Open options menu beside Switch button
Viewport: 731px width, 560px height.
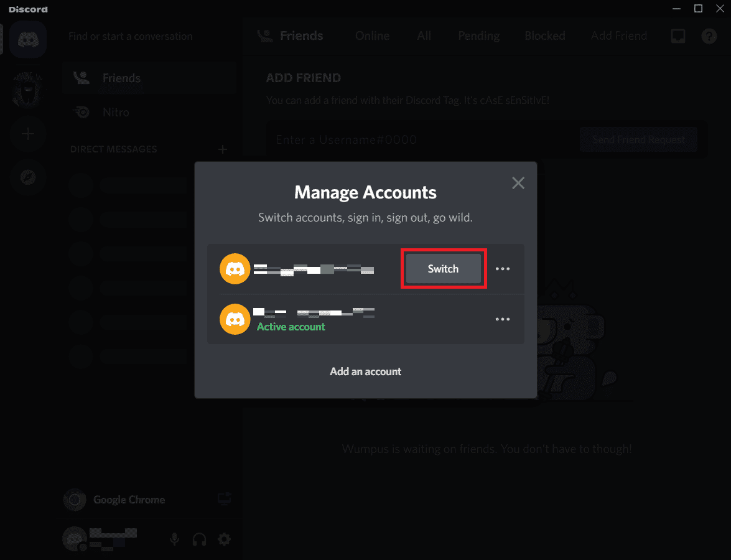tap(503, 269)
